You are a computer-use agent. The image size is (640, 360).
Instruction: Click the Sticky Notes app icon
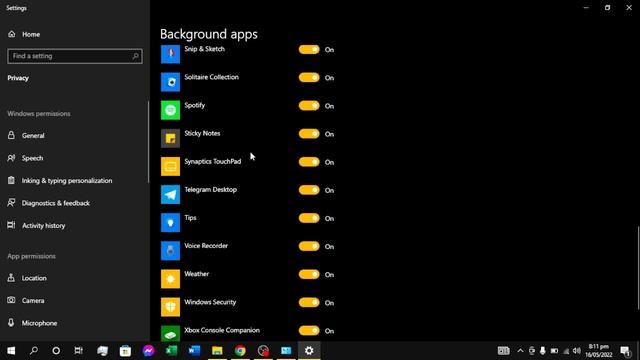pyautogui.click(x=170, y=138)
